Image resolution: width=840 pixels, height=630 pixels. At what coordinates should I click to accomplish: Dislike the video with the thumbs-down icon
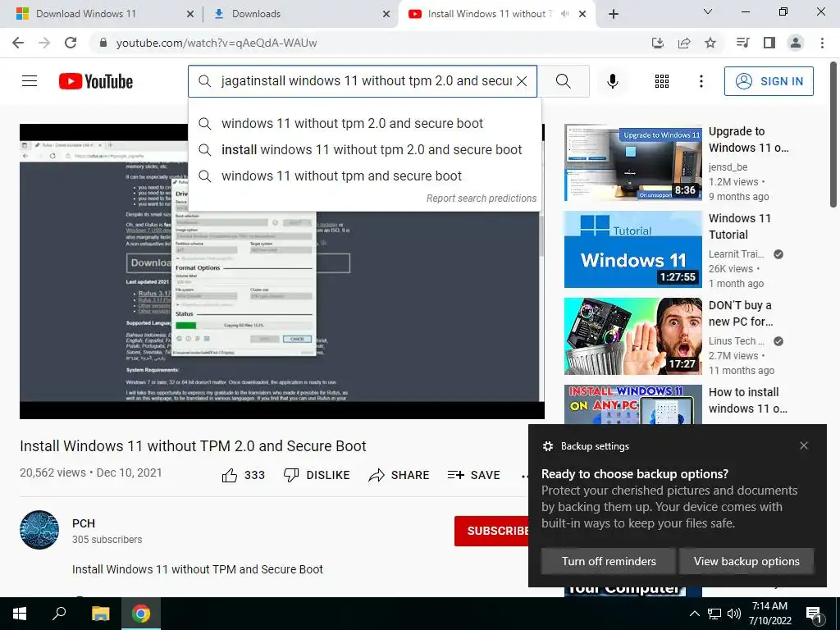(x=291, y=475)
